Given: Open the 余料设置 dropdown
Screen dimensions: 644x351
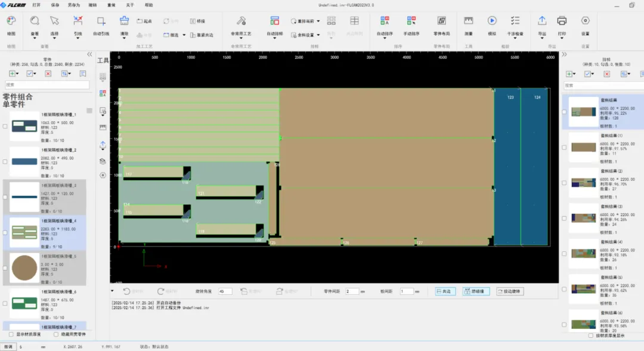Looking at the screenshot, I should pos(305,35).
